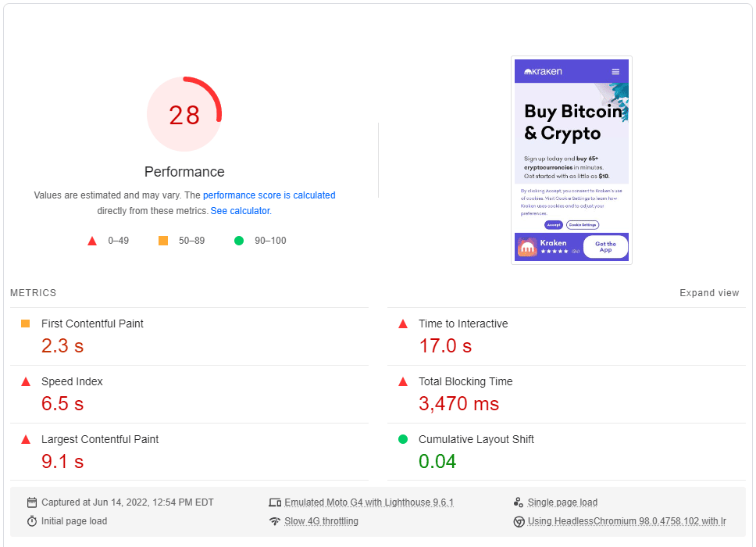Click the red triangle beside Speed Index
Viewport: 756px width, 547px height.
[25, 381]
